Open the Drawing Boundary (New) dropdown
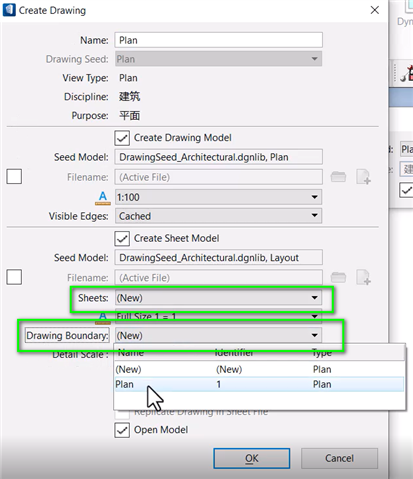 [x=218, y=335]
